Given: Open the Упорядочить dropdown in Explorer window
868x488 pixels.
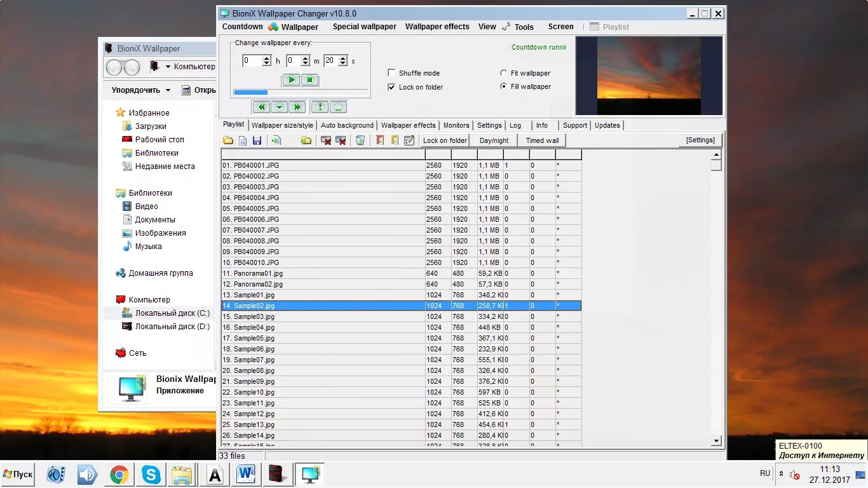Looking at the screenshot, I should 141,90.
